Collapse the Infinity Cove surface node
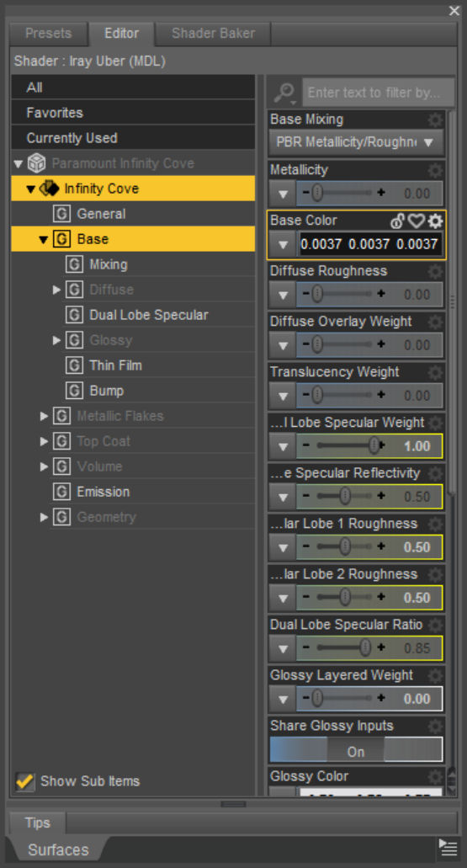 [30, 189]
